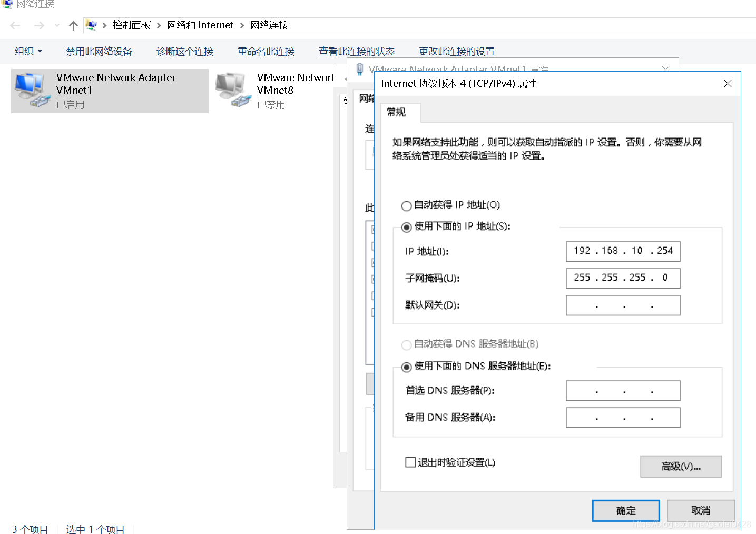
Task: Click the 默认网关 input field
Action: [x=623, y=305]
